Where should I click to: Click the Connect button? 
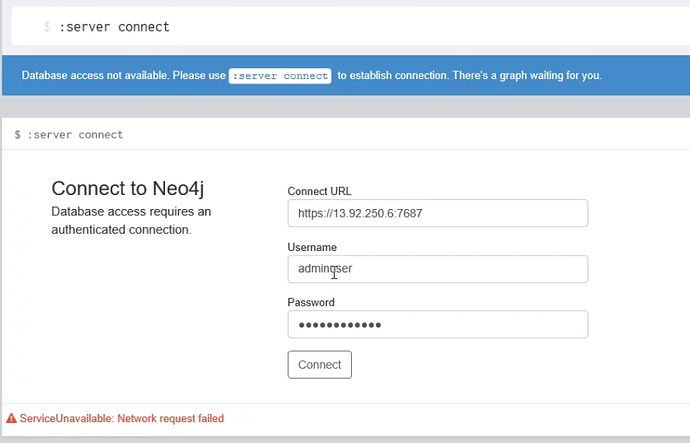pos(319,364)
